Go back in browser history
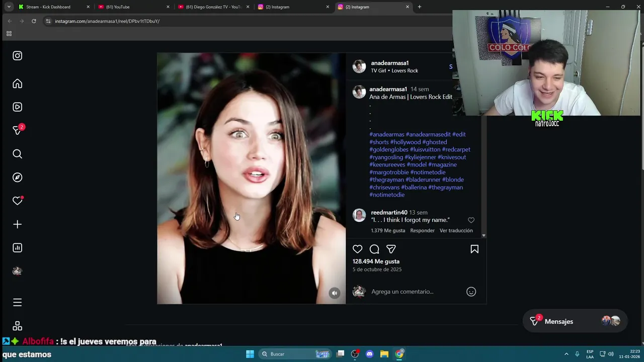This screenshot has width=644, height=362. coord(10,21)
